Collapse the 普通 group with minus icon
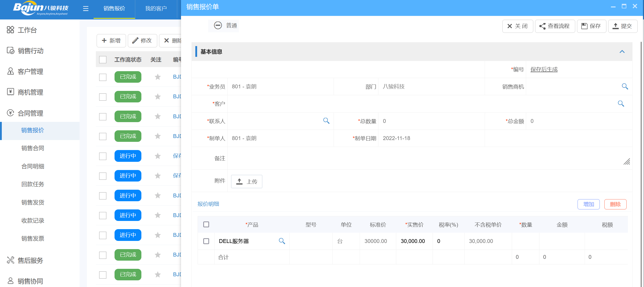 [218, 26]
